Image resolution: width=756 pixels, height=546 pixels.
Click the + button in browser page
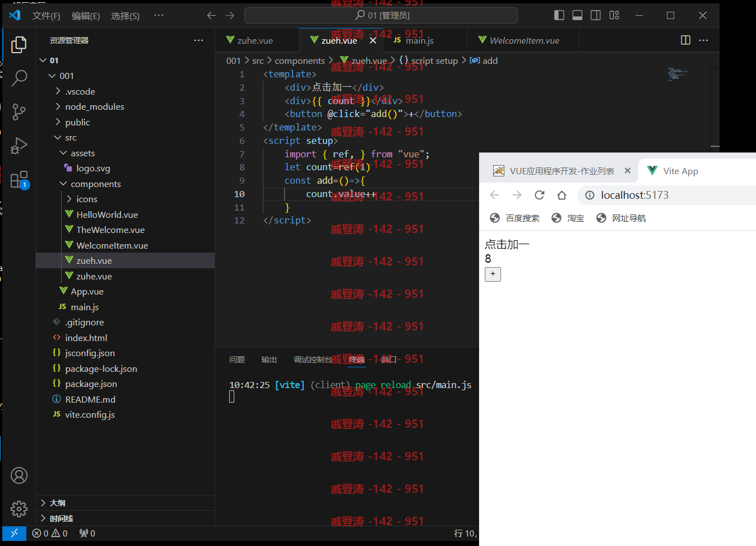493,274
